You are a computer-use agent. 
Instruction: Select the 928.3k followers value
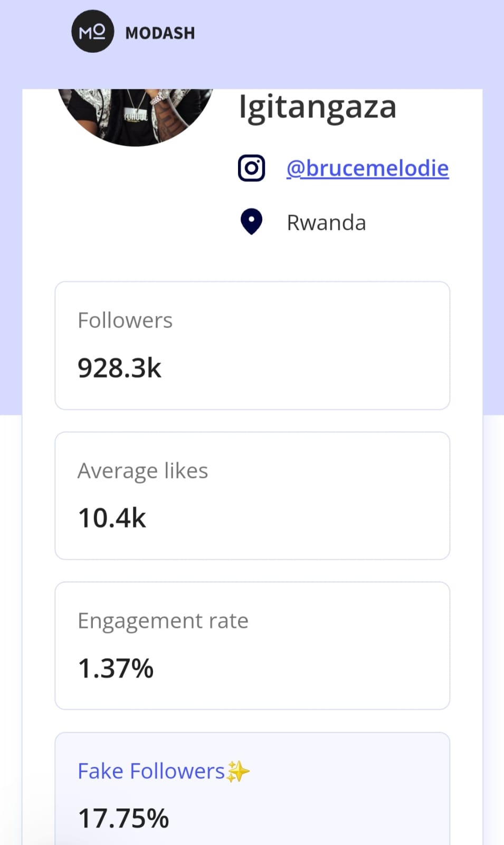pyautogui.click(x=119, y=368)
